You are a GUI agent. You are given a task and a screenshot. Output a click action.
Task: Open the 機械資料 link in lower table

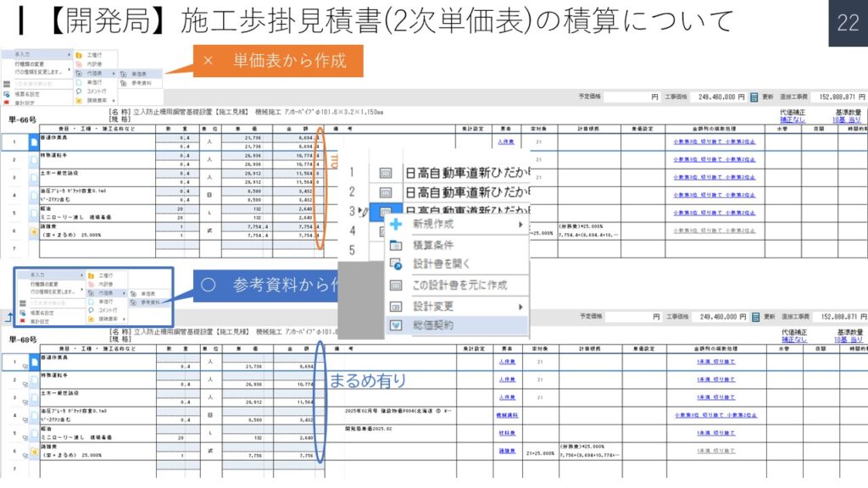coord(507,416)
